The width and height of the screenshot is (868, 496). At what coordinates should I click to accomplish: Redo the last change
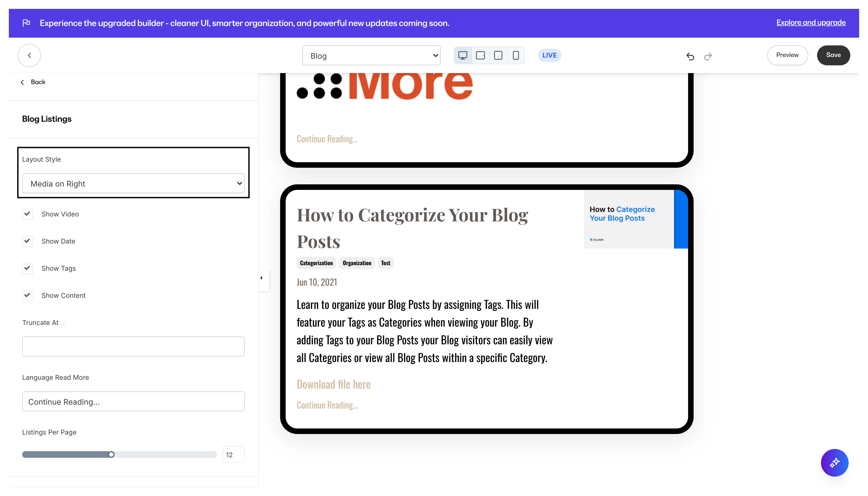click(x=708, y=56)
